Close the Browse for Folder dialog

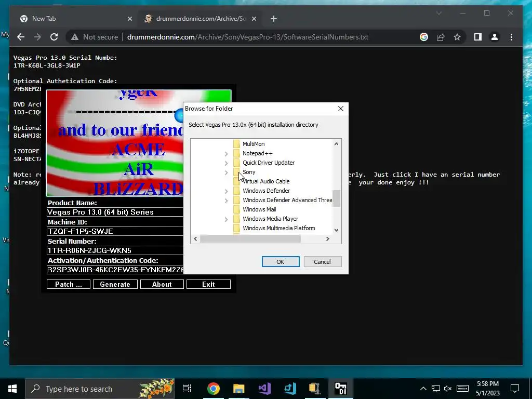[341, 109]
